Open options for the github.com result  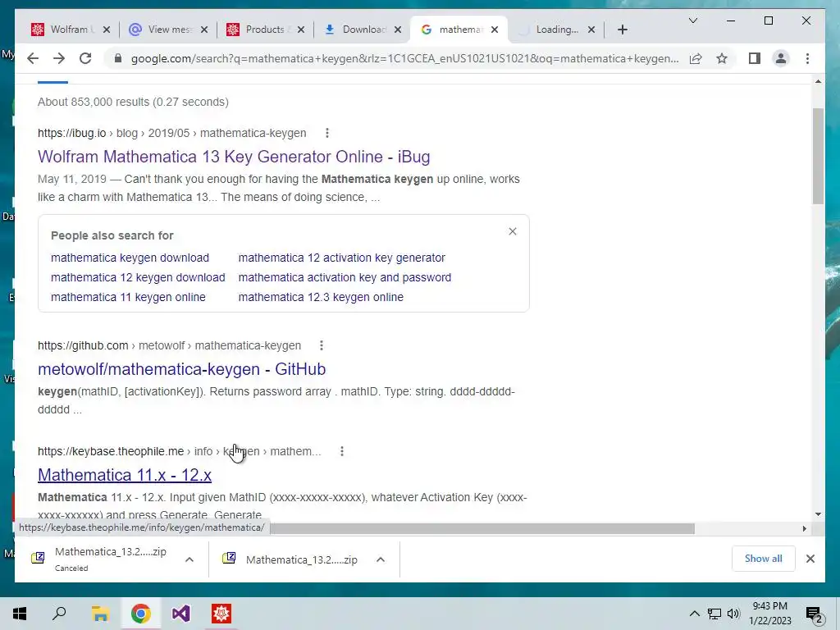coord(322,345)
